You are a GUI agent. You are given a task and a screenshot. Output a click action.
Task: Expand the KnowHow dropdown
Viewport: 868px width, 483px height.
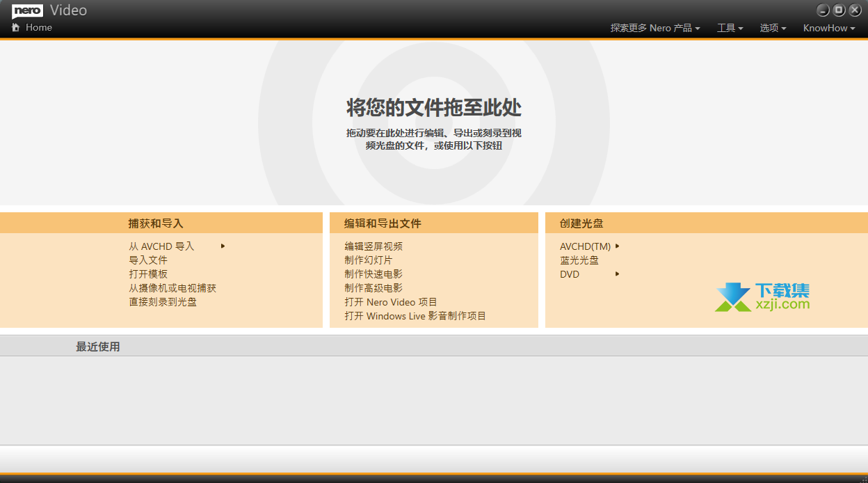coord(828,28)
